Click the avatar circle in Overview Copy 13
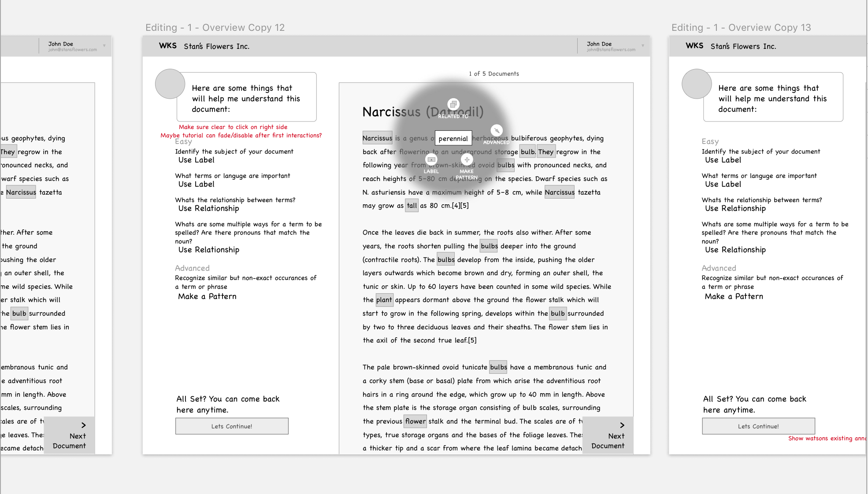Screen dimensions: 868x494 click(x=697, y=84)
